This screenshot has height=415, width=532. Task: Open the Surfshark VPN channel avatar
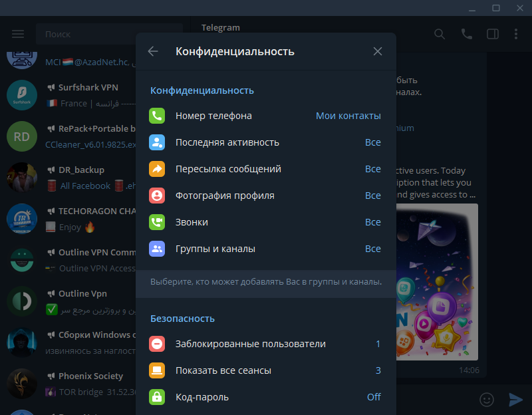(x=22, y=95)
